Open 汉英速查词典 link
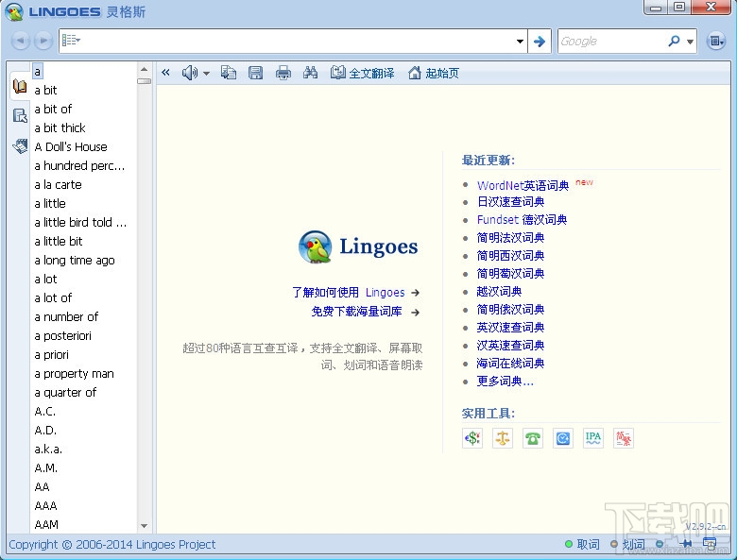This screenshot has width=737, height=560. coord(510,346)
